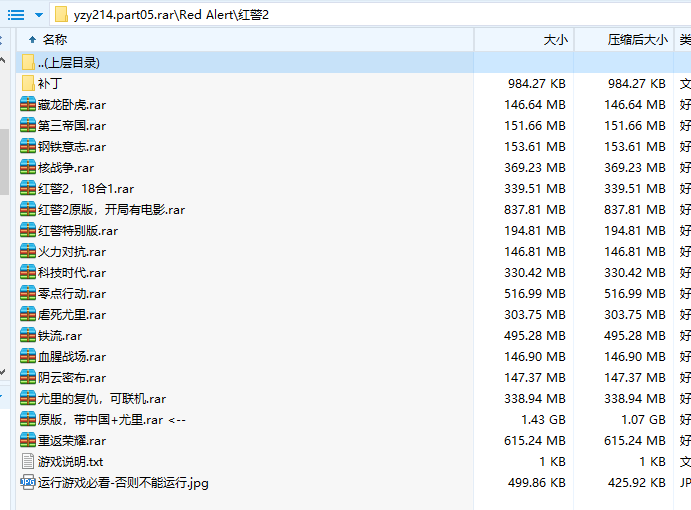The width and height of the screenshot is (691, 510).
Task: Select the 零点行动.rar archive icon
Action: click(x=28, y=293)
